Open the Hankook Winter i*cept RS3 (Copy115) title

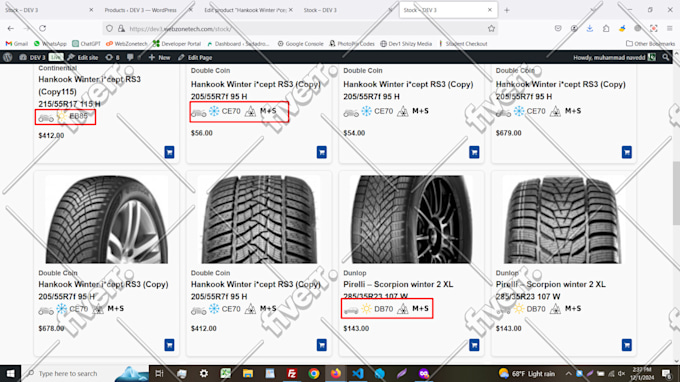point(89,85)
